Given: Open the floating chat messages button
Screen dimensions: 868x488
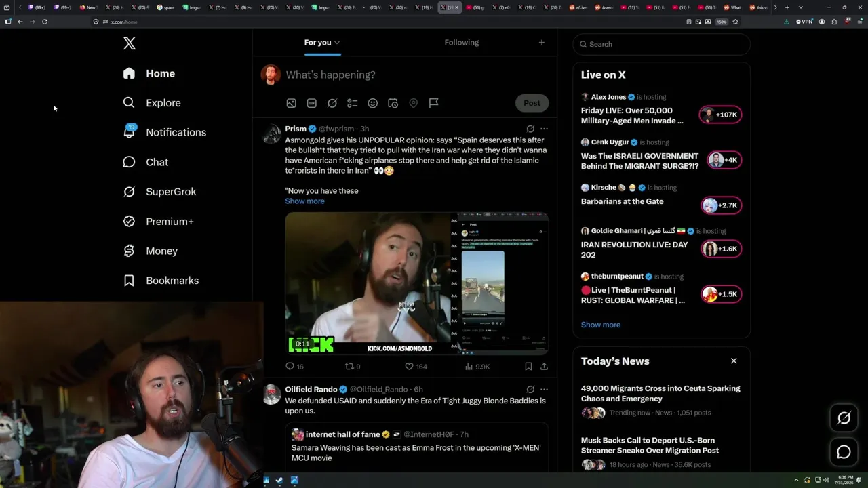Looking at the screenshot, I should click(x=844, y=452).
